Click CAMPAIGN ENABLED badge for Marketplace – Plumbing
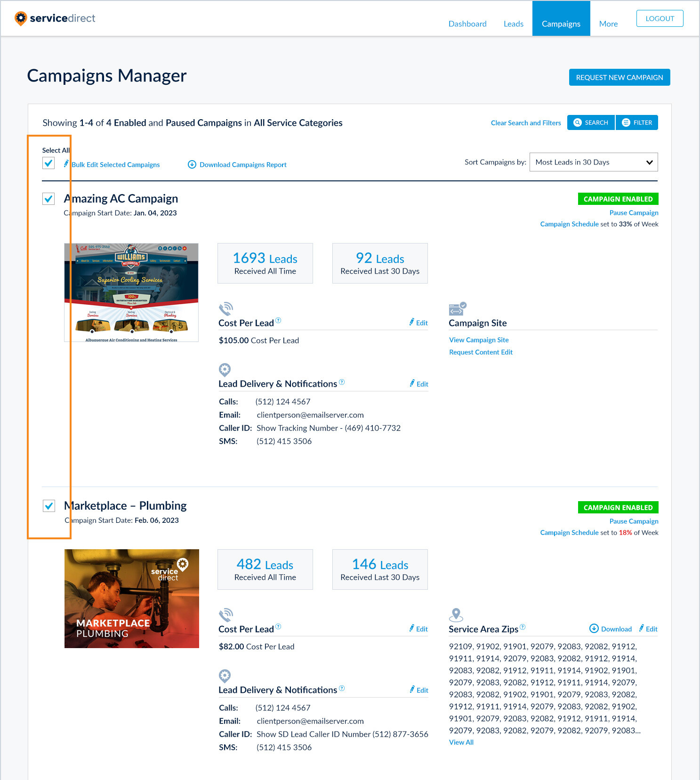Viewport: 700px width, 780px height. click(618, 507)
